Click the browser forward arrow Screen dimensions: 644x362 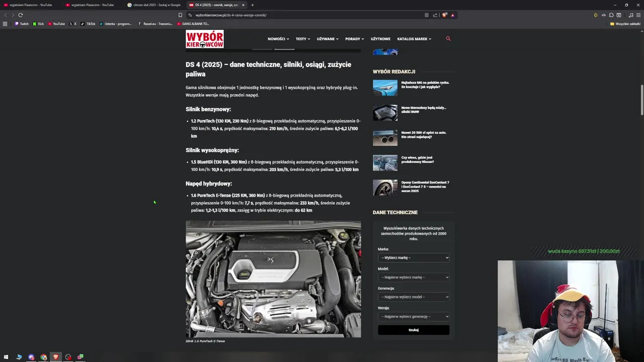[x=13, y=15]
